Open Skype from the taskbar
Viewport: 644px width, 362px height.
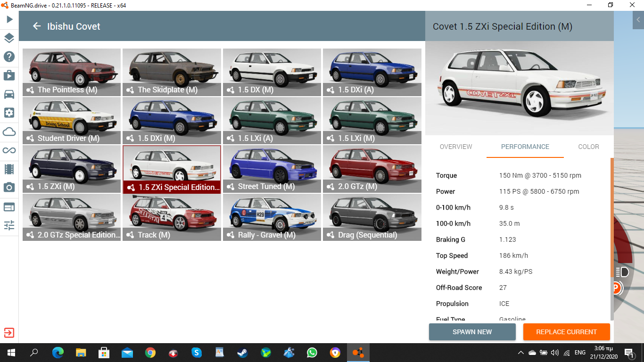(x=197, y=353)
